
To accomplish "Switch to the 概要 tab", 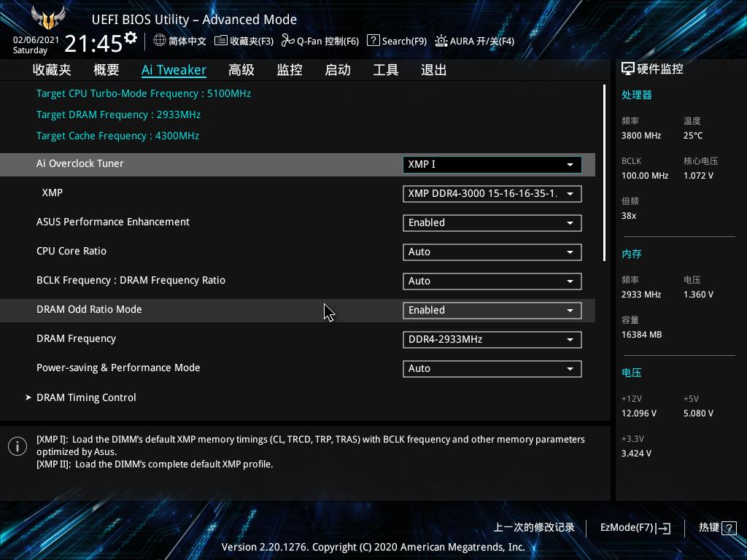I will click(x=107, y=70).
